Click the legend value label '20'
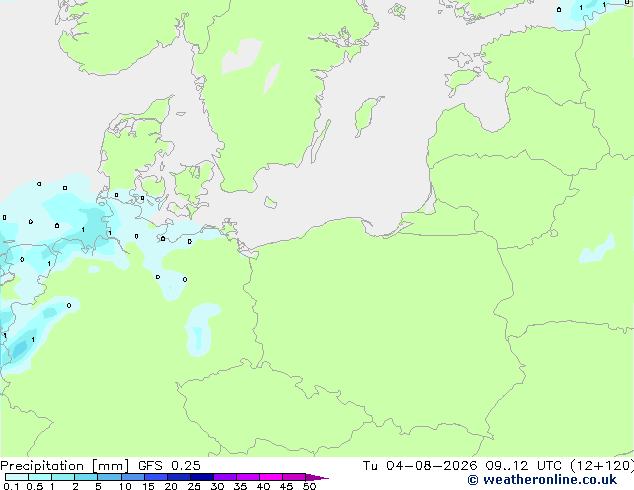This screenshot has height=490, width=634. 171,486
